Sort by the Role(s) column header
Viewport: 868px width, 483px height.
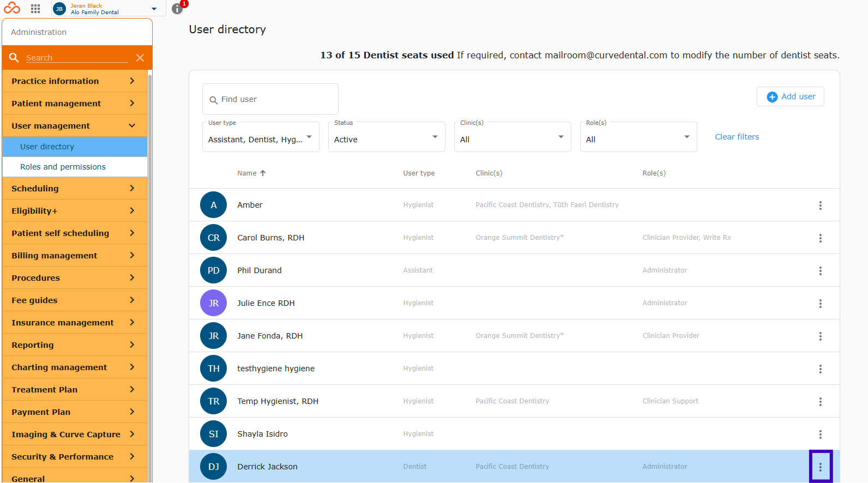click(654, 173)
